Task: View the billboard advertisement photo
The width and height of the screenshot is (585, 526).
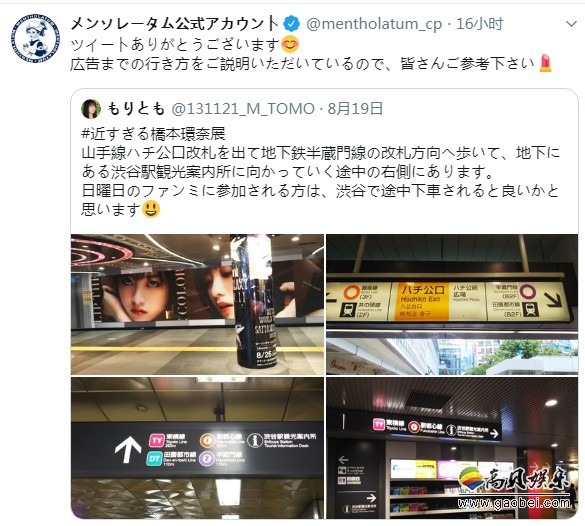Action: (197, 304)
